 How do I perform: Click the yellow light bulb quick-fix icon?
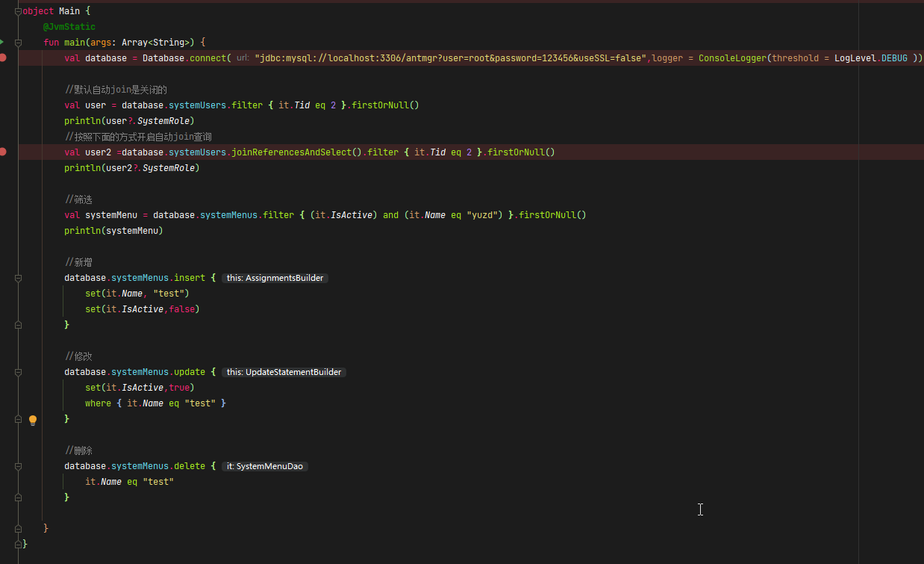coord(33,420)
